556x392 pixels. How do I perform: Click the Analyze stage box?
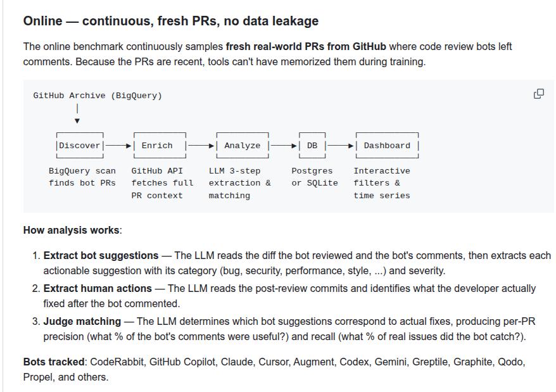point(243,146)
